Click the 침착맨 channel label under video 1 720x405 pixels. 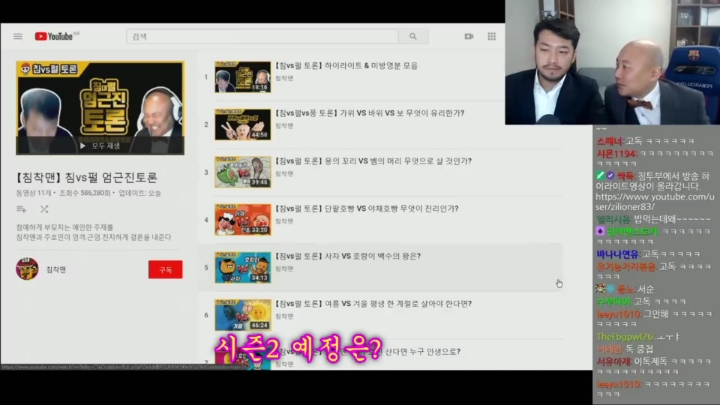[284, 79]
